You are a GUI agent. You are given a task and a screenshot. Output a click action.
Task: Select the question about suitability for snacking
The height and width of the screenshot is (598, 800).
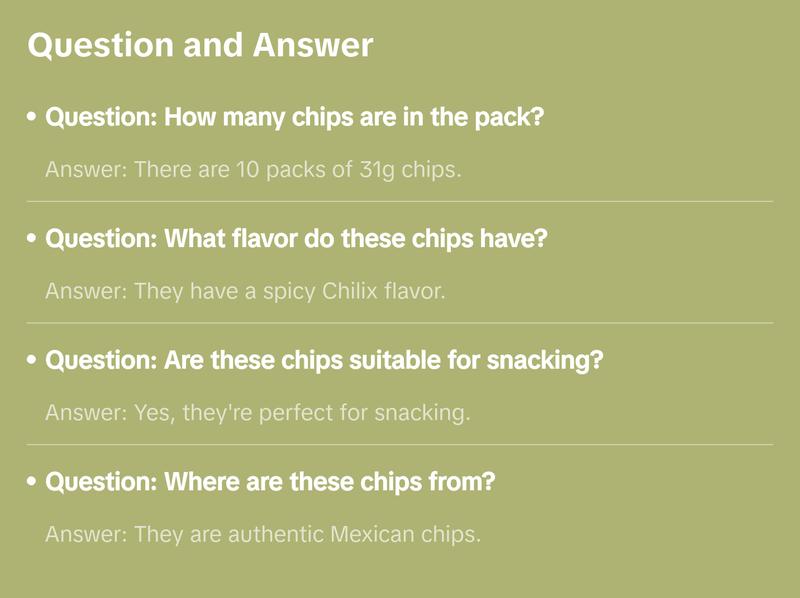click(x=325, y=360)
